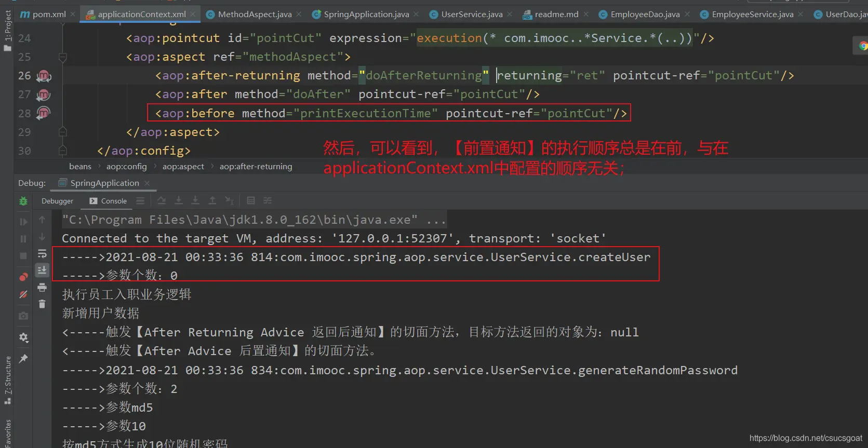868x448 pixels.
Task: Toggle the pin tab icon
Action: (x=23, y=359)
